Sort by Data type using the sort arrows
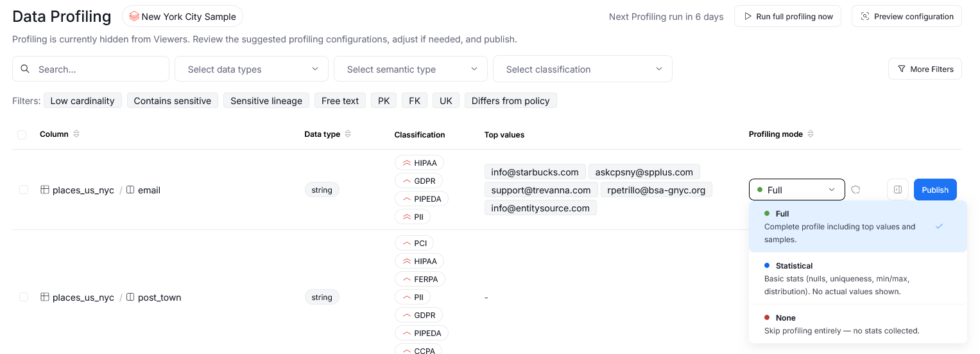This screenshot has height=354, width=980. click(348, 134)
